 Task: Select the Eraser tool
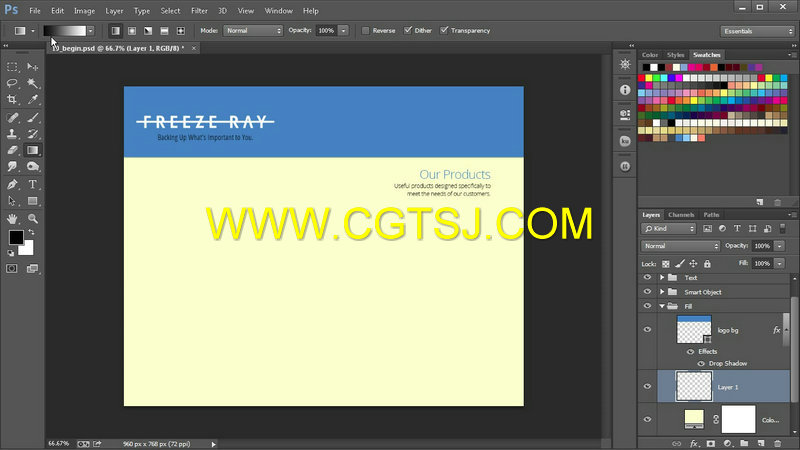[12, 150]
